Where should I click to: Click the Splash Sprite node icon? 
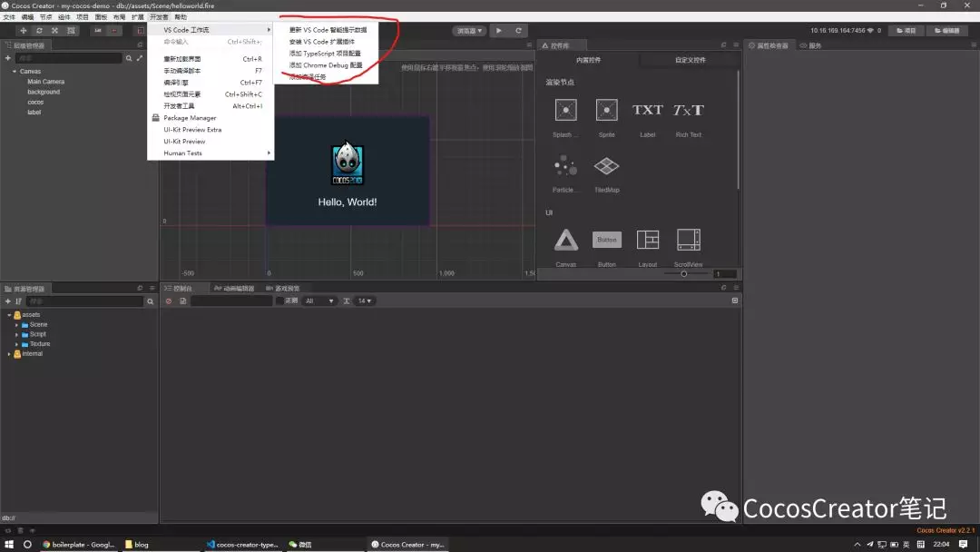click(x=565, y=110)
